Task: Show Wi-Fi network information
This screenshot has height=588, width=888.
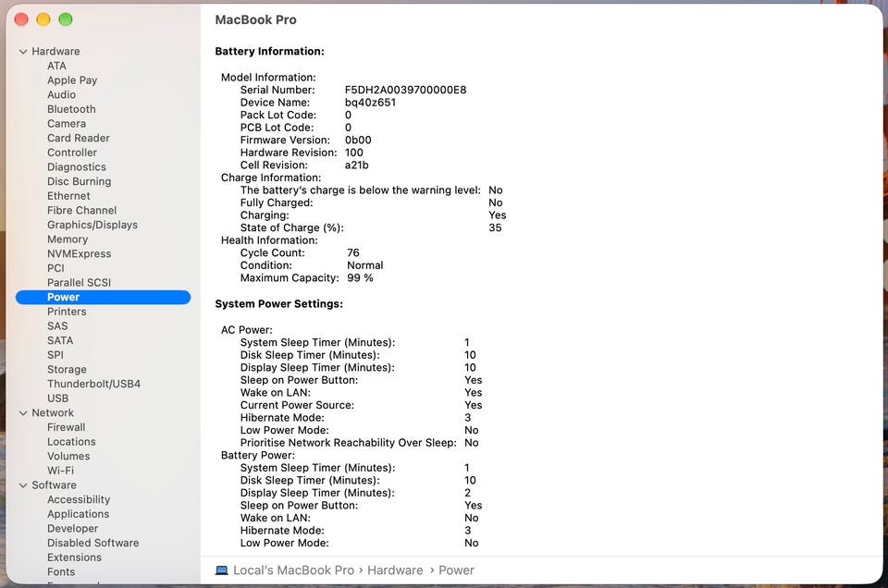Action: (61, 471)
